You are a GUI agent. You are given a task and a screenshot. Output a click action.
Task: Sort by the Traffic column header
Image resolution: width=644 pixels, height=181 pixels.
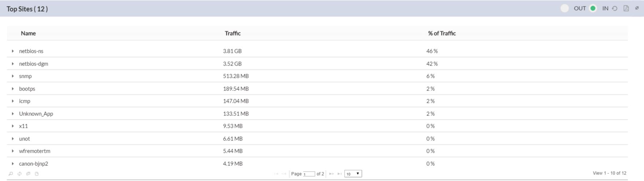coord(233,33)
